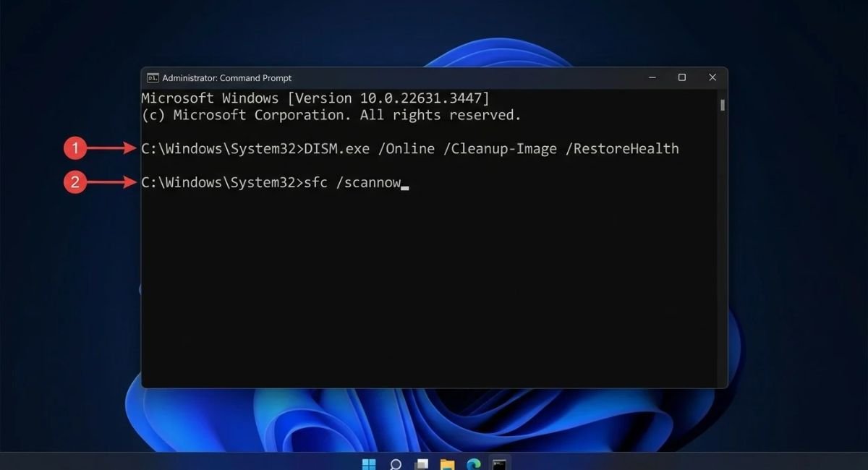
Task: Click the Microsoft Corporation copyright line
Action: pyautogui.click(x=331, y=115)
